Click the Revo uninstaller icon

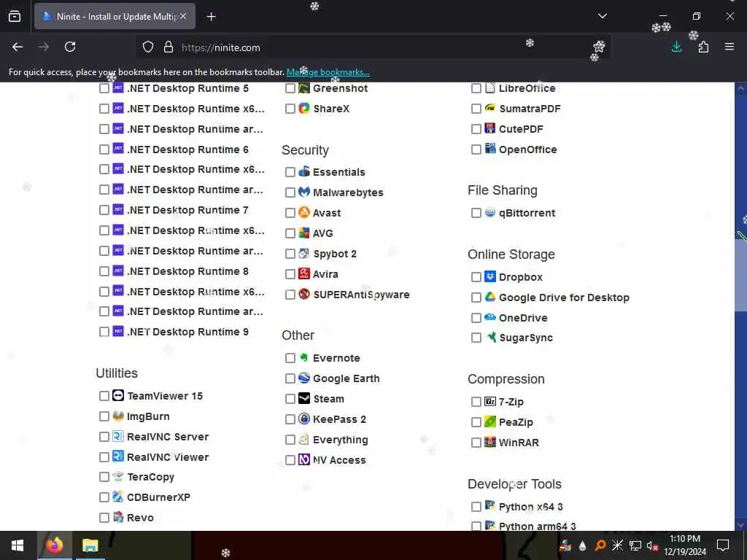[x=118, y=517]
